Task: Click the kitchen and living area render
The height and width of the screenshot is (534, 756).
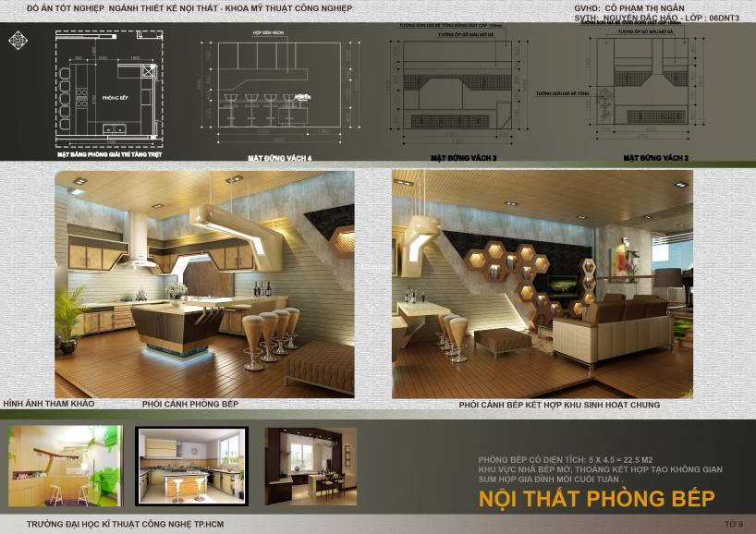Action: pyautogui.click(x=542, y=284)
